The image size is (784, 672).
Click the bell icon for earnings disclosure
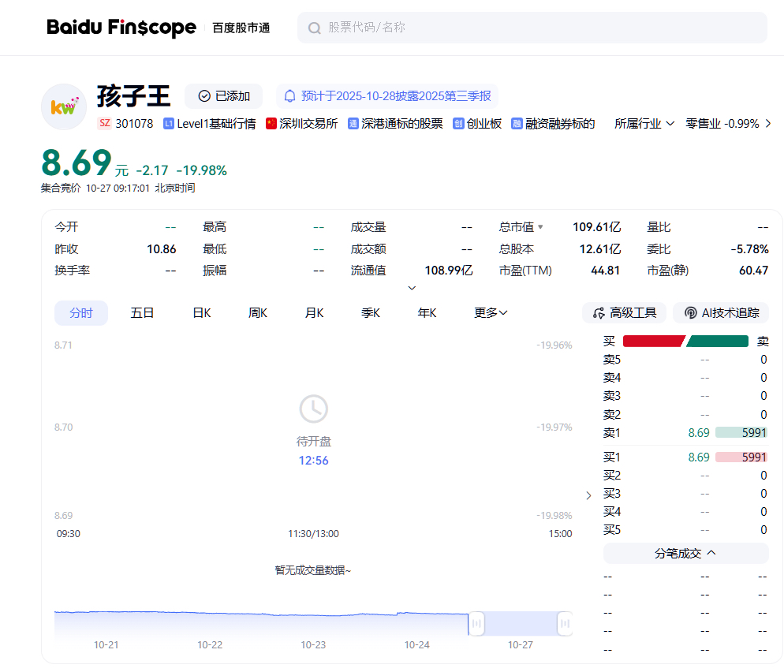point(289,96)
